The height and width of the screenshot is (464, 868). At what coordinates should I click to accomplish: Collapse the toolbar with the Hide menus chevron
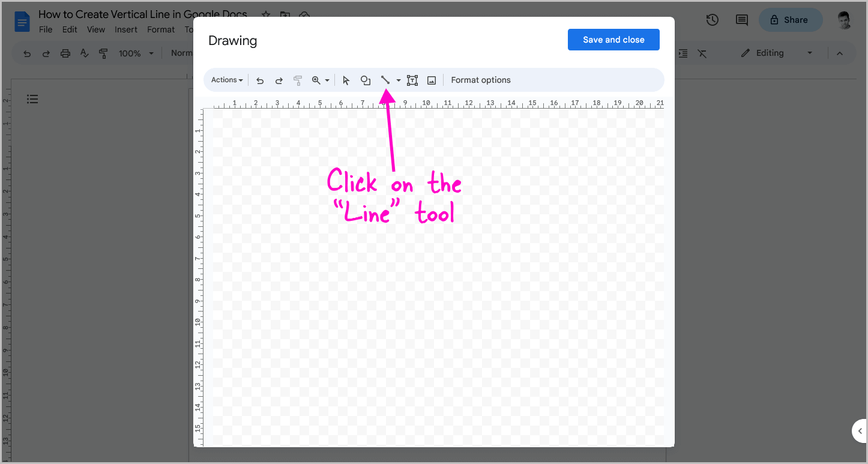tap(839, 53)
